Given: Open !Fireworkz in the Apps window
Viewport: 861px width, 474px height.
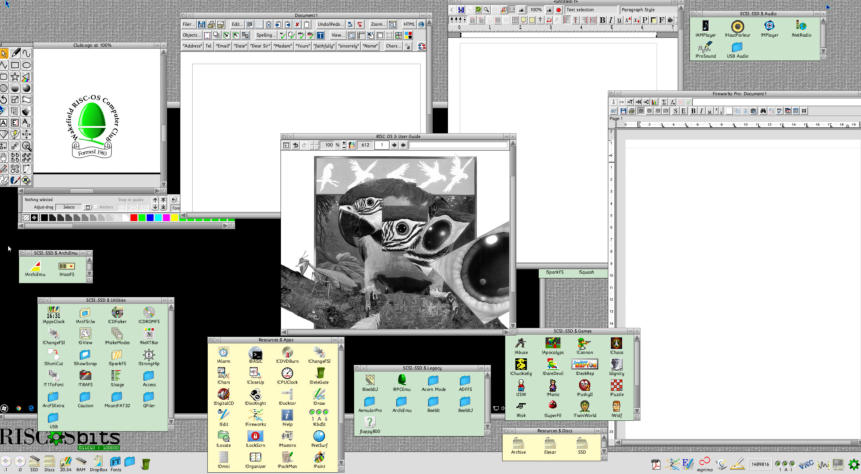Looking at the screenshot, I should pyautogui.click(x=255, y=417).
